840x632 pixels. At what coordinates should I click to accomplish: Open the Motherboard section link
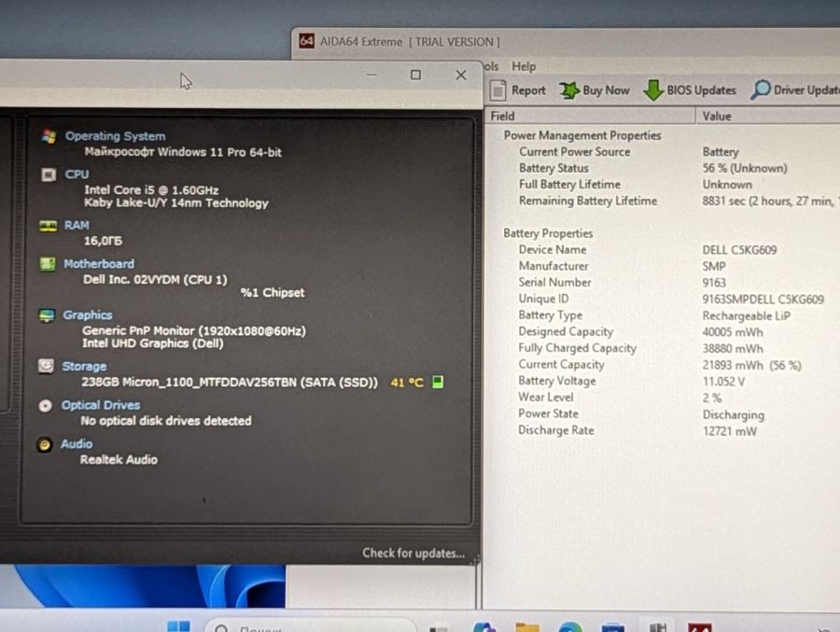pos(99,264)
